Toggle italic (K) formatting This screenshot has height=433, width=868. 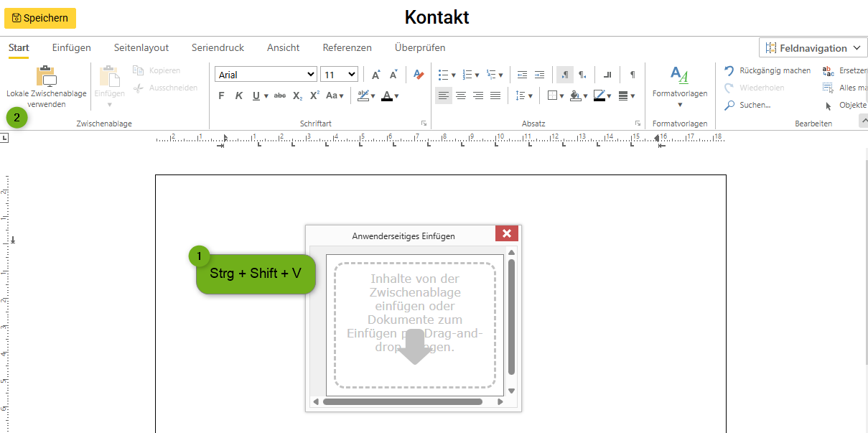238,96
